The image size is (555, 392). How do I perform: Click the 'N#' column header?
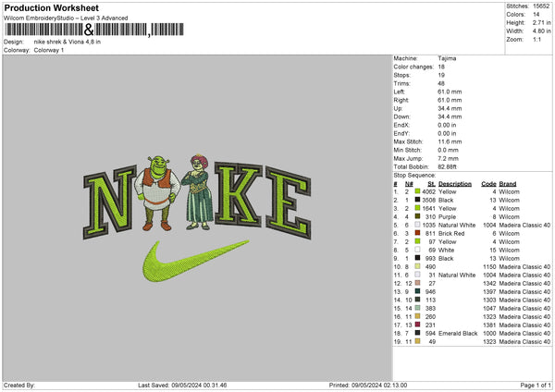pyautogui.click(x=409, y=184)
